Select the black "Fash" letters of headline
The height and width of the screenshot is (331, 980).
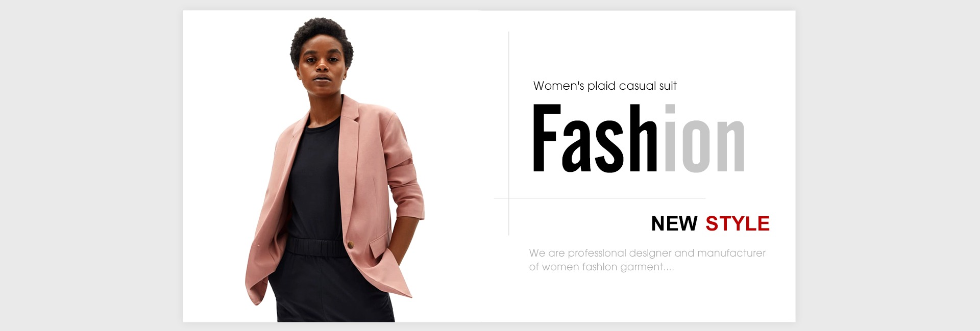click(595, 138)
